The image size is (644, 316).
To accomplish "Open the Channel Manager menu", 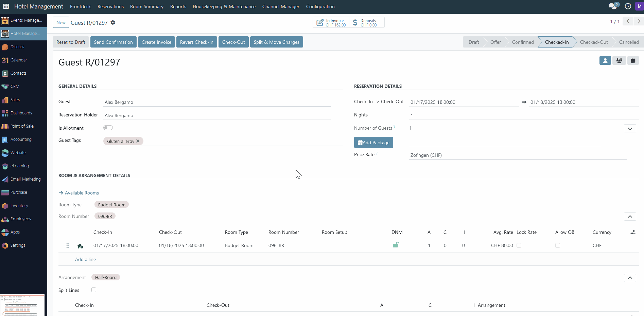I will [x=281, y=6].
